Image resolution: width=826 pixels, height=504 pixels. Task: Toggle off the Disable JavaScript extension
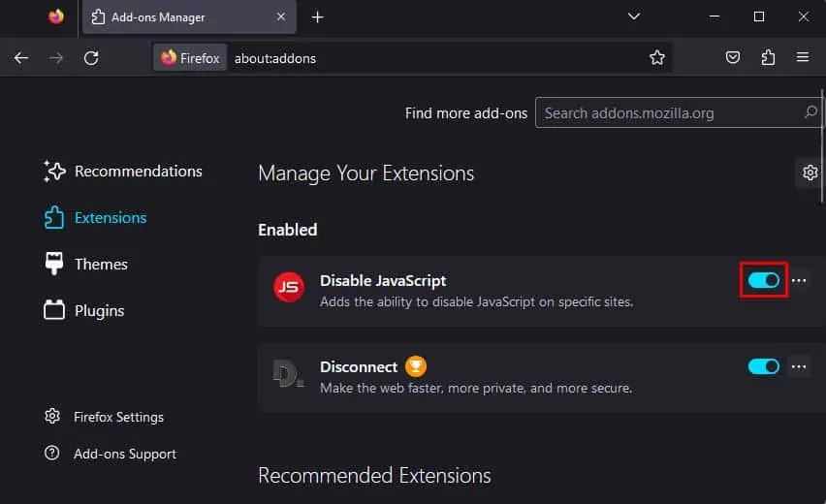[x=764, y=280]
